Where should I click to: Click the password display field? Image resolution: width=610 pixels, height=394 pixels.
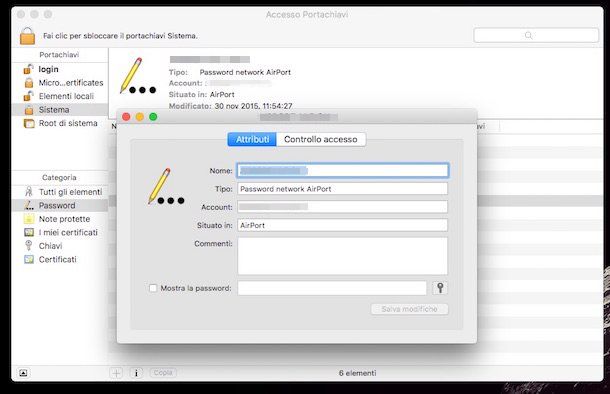click(332, 288)
